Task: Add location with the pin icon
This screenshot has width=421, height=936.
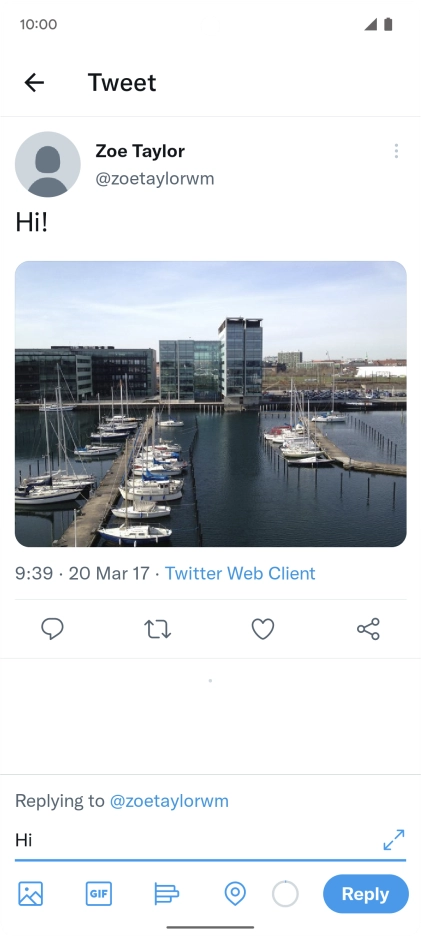Action: pos(235,894)
